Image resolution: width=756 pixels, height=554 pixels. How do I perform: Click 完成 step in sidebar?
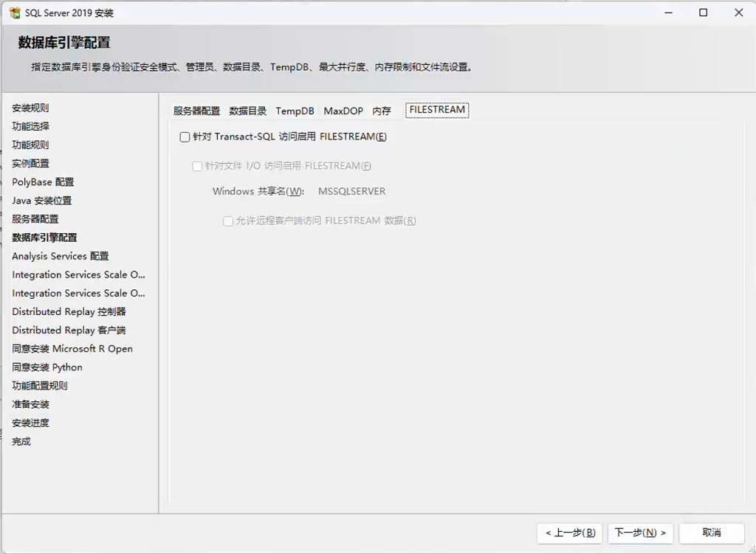[x=21, y=442]
